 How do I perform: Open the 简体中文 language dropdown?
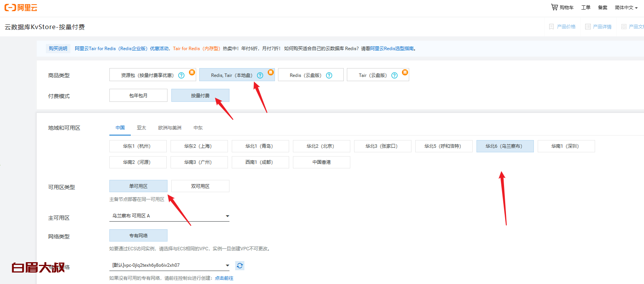(626, 8)
